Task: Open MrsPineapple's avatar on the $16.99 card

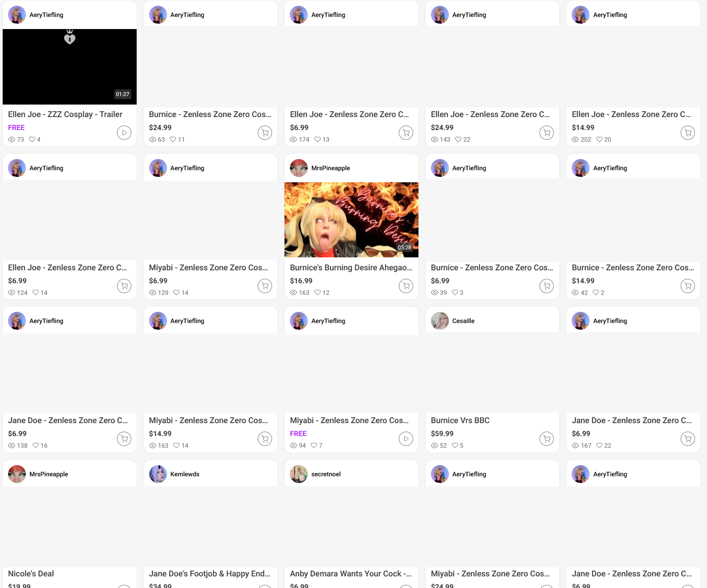Action: click(299, 168)
